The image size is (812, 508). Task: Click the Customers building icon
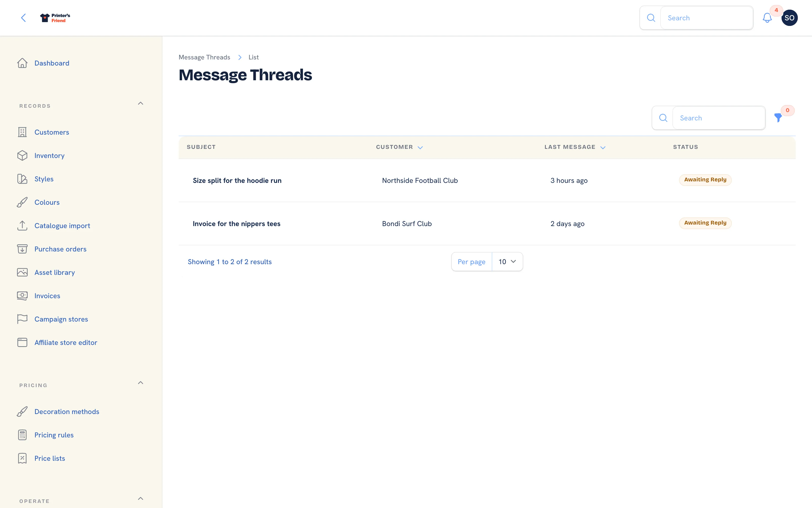click(22, 132)
